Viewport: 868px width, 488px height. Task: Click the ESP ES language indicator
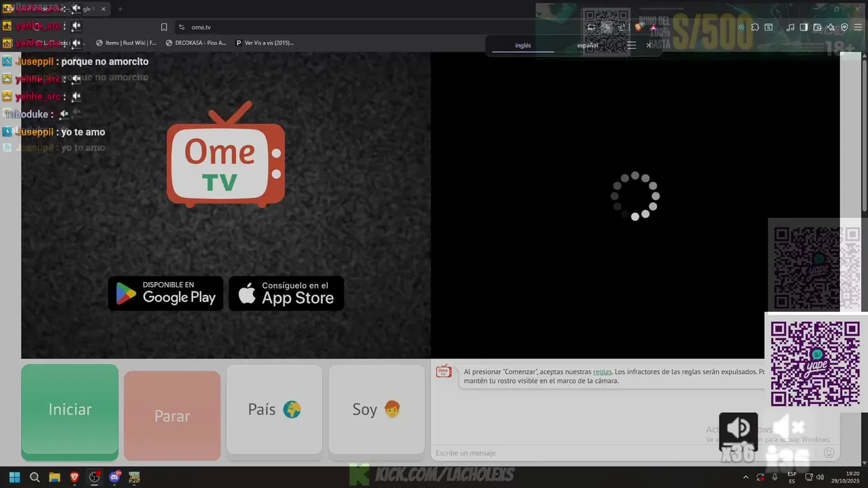[791, 477]
